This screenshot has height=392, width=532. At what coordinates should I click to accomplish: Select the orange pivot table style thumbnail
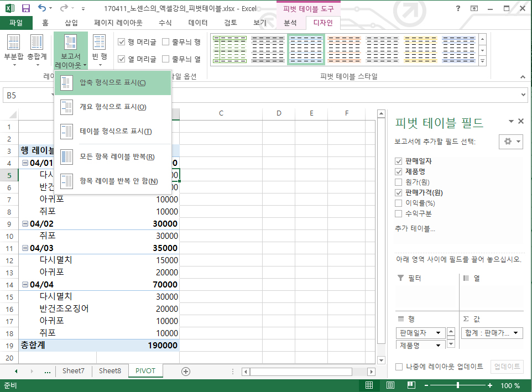pos(344,50)
